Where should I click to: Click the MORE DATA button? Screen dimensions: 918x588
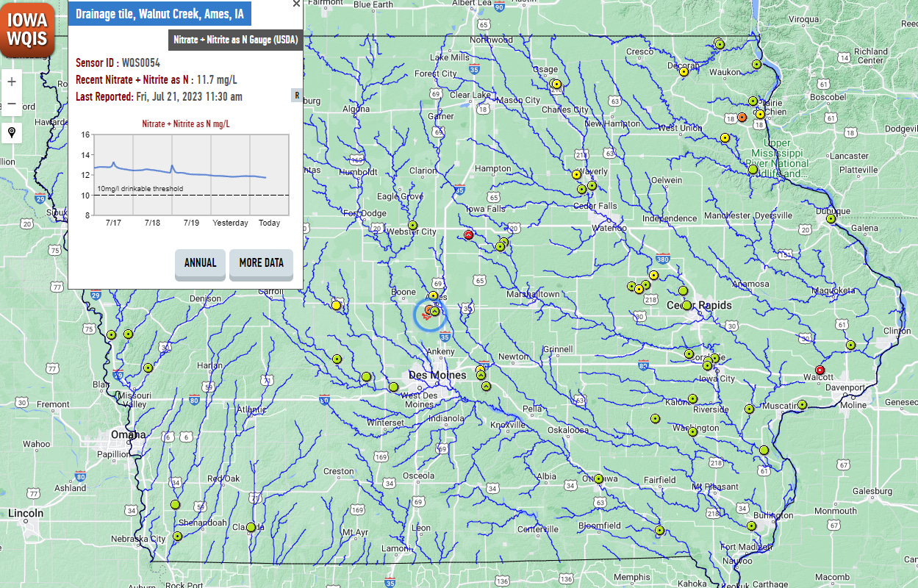261,263
